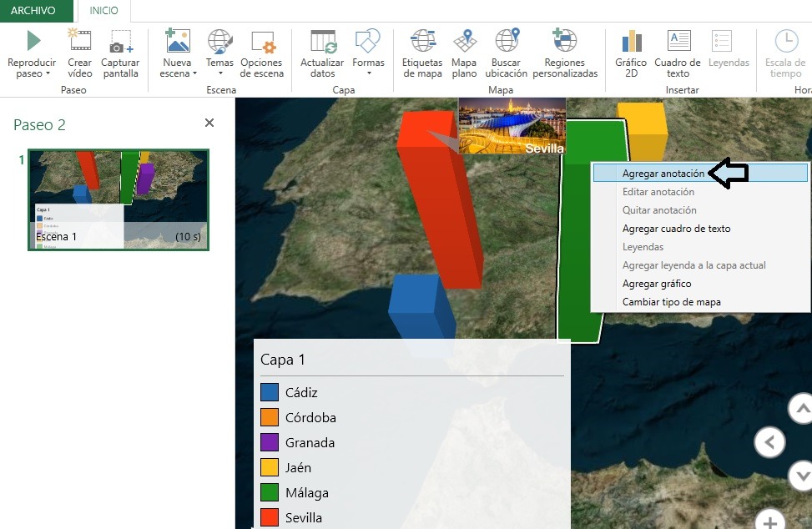Select the Escena 1 thumbnail
The image size is (812, 529).
(x=118, y=199)
